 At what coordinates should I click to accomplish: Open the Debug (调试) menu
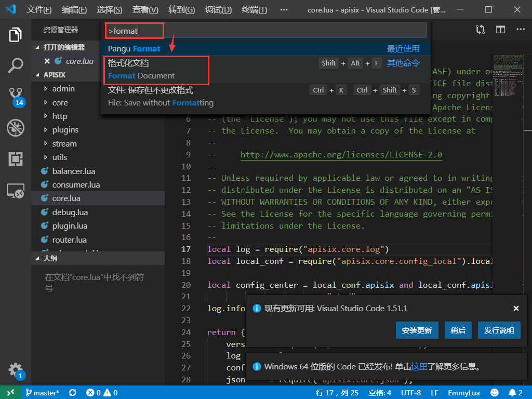[x=218, y=9]
